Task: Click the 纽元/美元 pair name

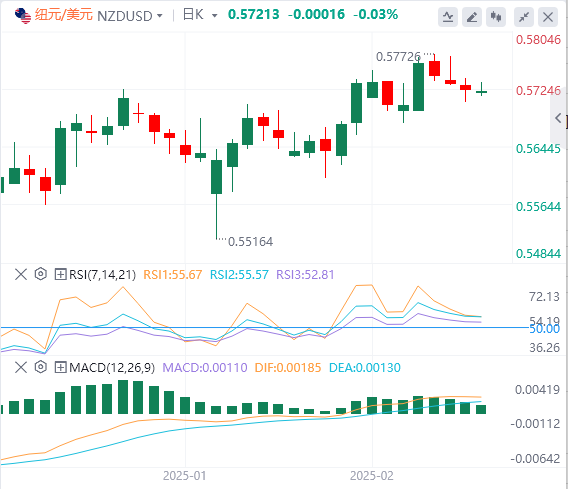Action: [64, 15]
